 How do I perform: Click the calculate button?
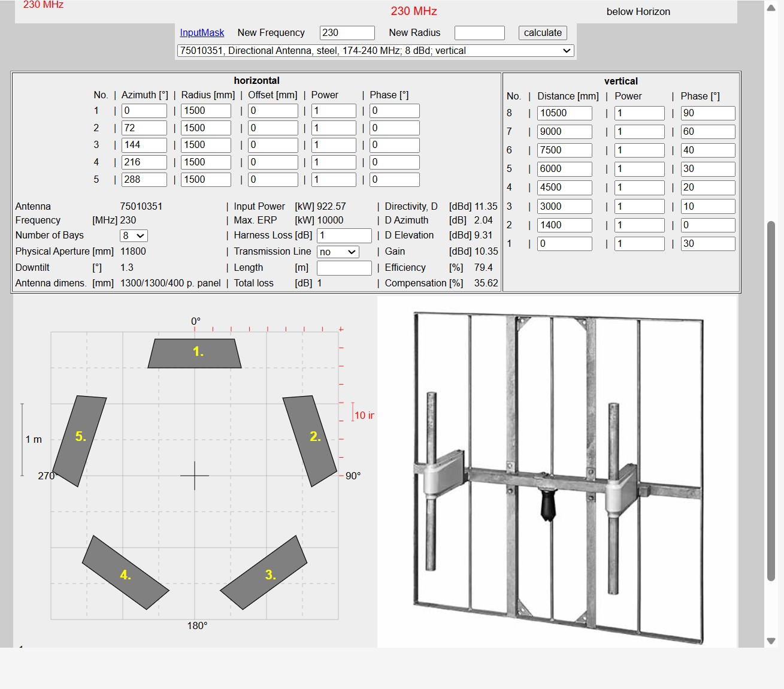(543, 33)
